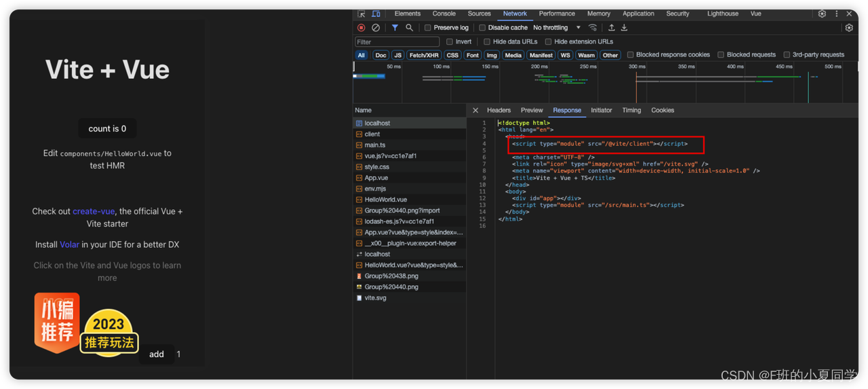Export HAR file with download icon
868x389 pixels.
pyautogui.click(x=625, y=28)
